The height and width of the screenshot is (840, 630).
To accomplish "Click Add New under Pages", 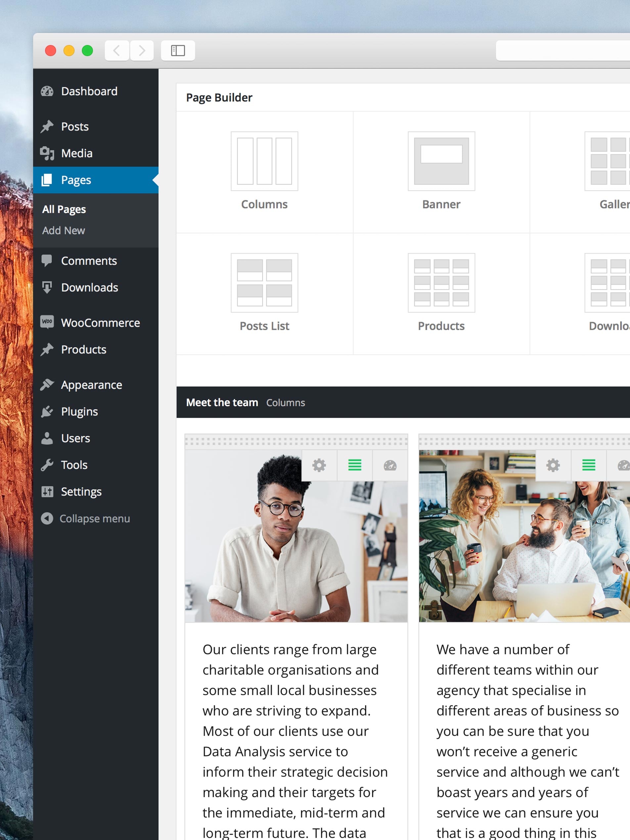I will pyautogui.click(x=64, y=231).
